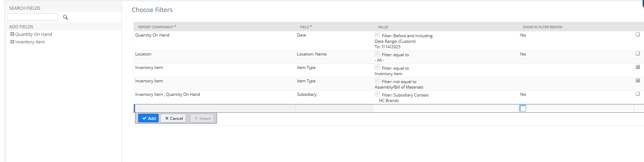
Task: Edit the not equal to Assembly filter icon
Action: 377,81
